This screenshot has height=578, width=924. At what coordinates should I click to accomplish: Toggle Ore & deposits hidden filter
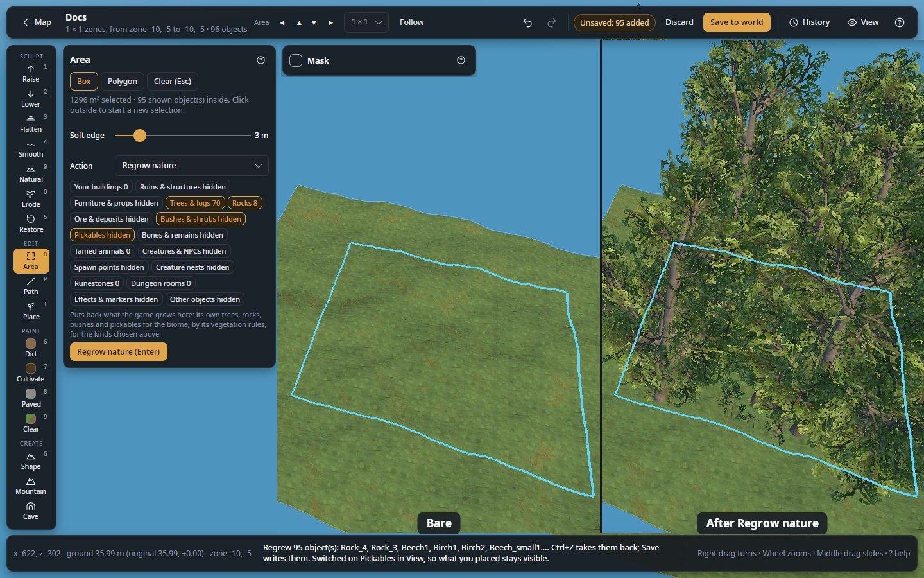[111, 219]
